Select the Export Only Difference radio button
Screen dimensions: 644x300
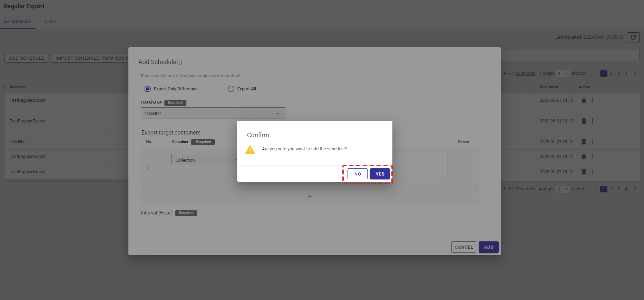coord(148,89)
